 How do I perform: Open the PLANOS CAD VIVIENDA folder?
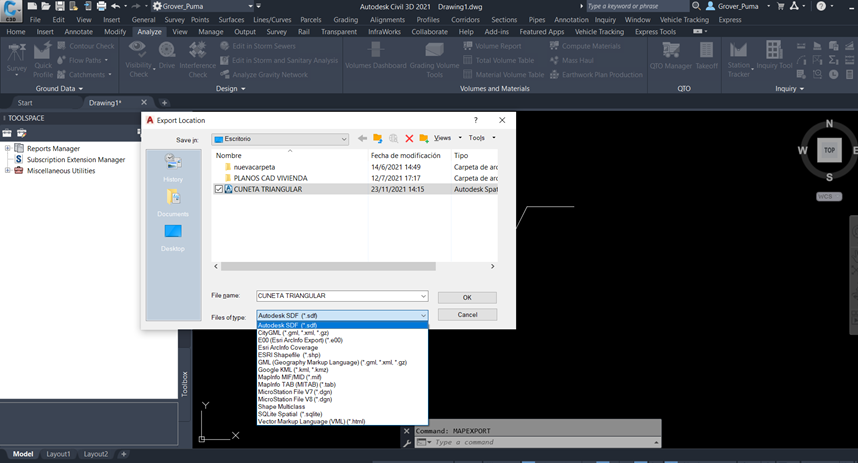click(270, 178)
